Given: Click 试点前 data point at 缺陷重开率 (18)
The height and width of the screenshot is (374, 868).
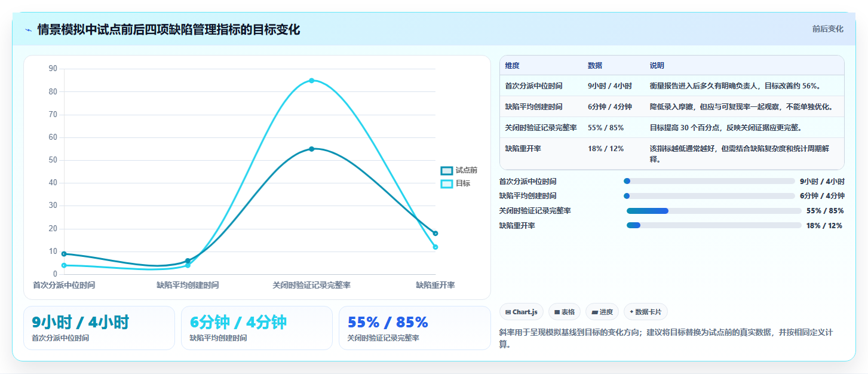Looking at the screenshot, I should click(x=435, y=234).
